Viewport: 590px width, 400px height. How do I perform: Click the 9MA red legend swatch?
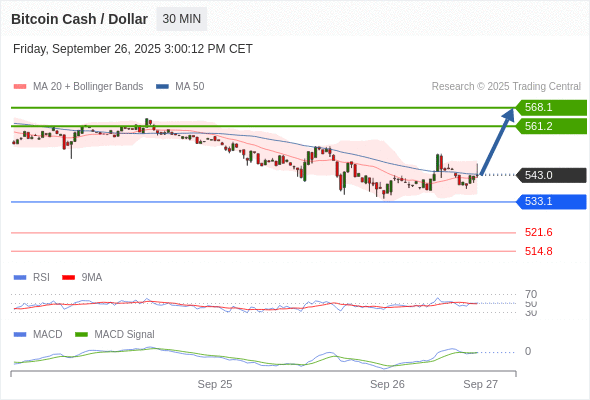pos(68,278)
